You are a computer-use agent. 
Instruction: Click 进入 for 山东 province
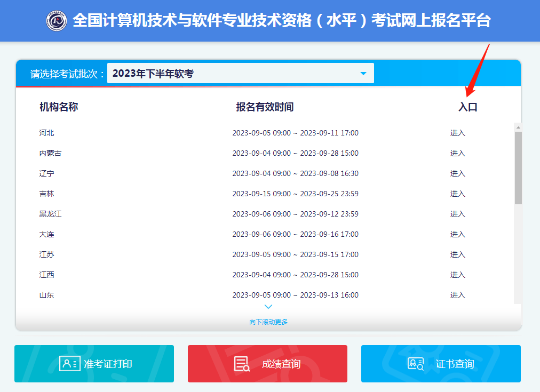[458, 295]
